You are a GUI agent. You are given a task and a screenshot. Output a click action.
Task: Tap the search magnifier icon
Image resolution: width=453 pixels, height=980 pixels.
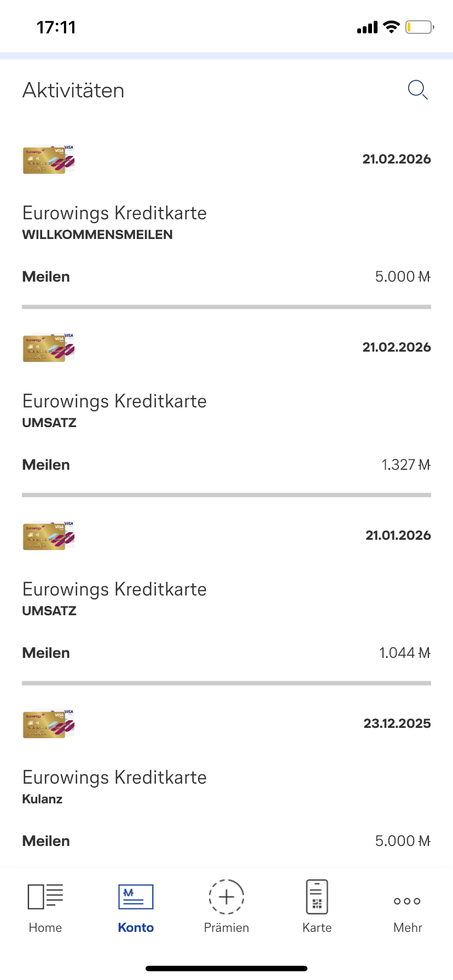(x=417, y=90)
